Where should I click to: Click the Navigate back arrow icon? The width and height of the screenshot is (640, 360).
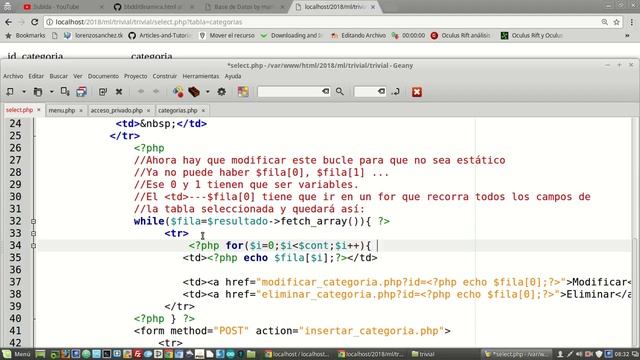coord(141,92)
